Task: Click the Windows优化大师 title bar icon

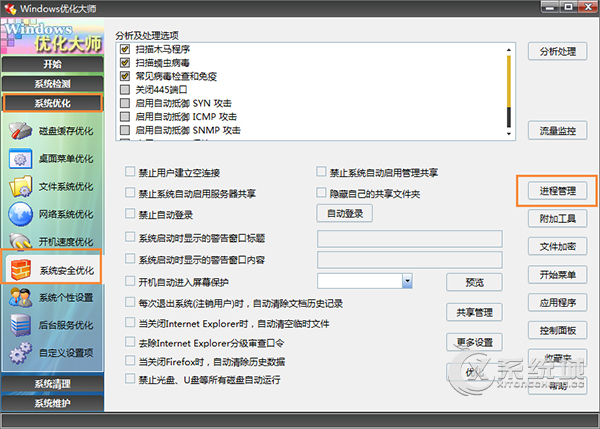Action: pos(10,8)
